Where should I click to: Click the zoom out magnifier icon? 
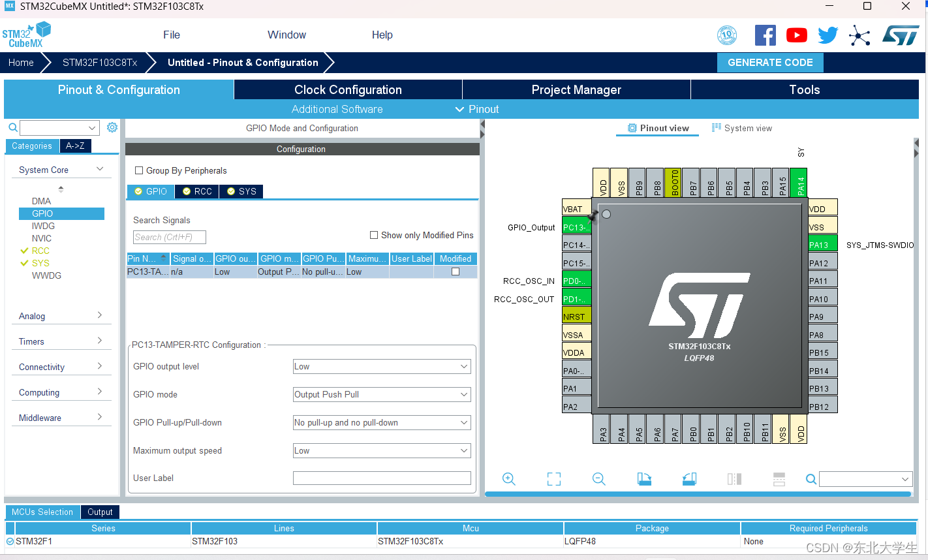point(598,479)
